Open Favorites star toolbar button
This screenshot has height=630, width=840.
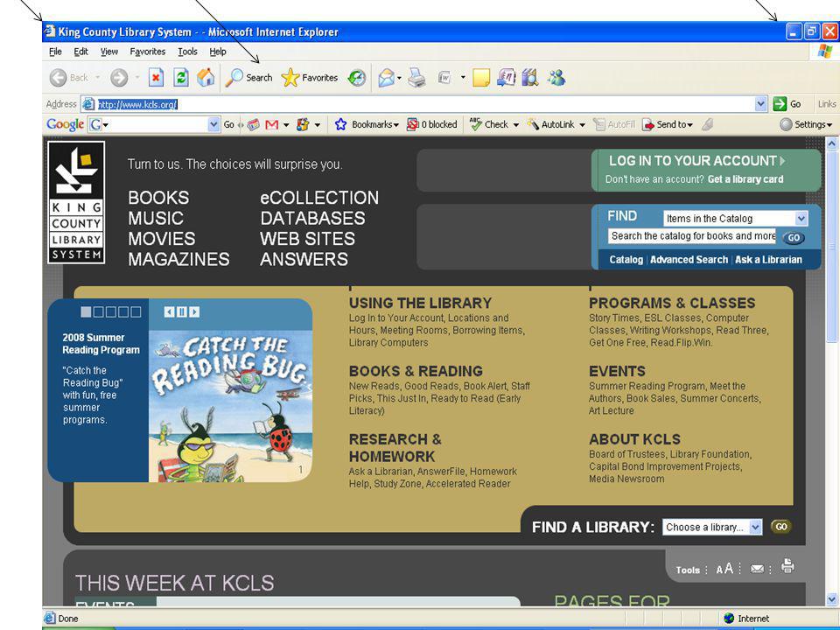(310, 78)
